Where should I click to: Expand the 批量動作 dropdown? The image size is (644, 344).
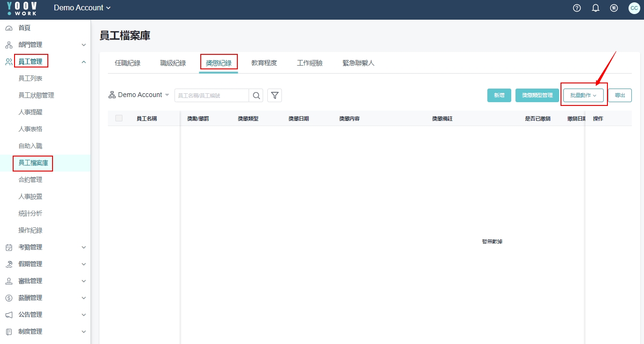tap(583, 95)
